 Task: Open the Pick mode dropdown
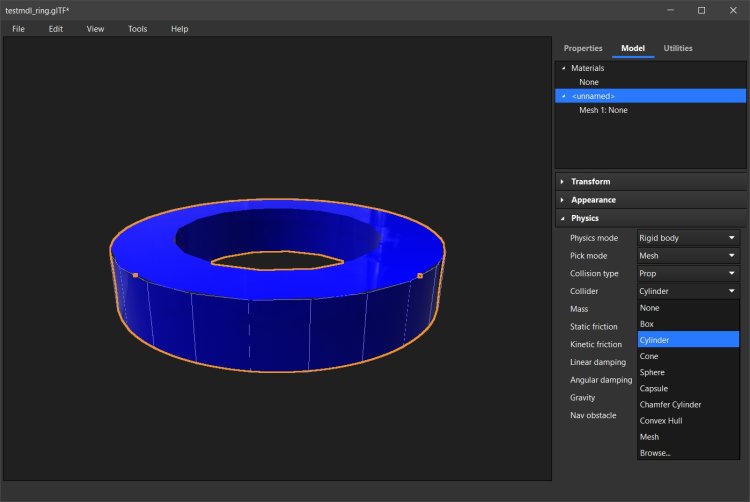pyautogui.click(x=687, y=256)
